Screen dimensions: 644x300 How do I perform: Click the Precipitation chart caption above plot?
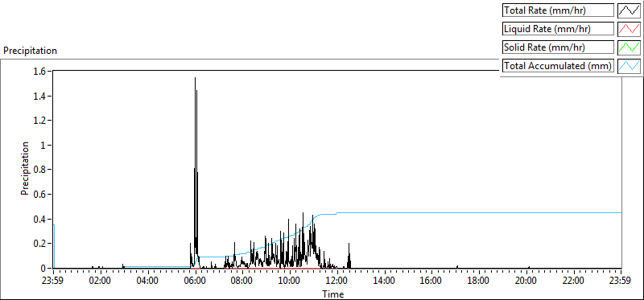click(x=30, y=51)
